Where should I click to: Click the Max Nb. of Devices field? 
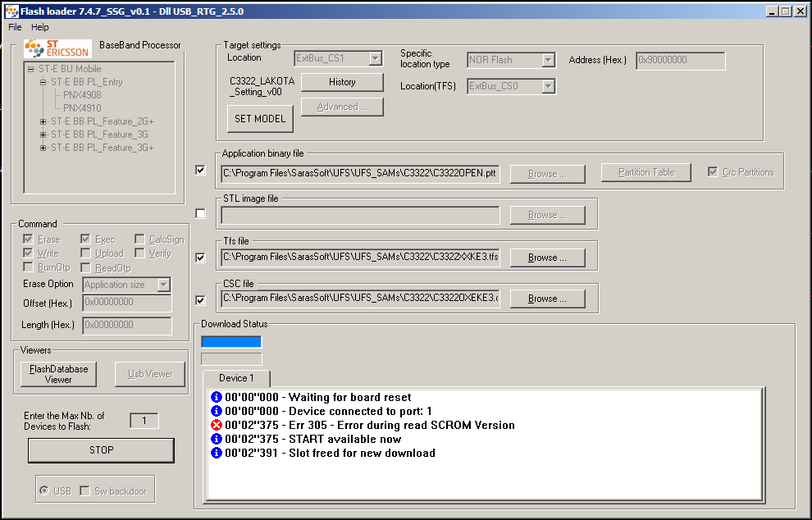click(x=144, y=421)
